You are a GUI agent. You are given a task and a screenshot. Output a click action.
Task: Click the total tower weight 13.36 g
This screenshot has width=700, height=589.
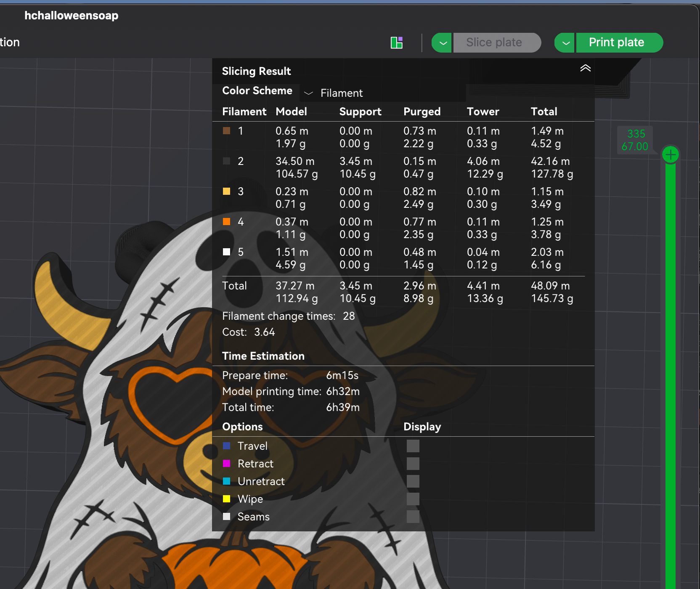pos(485,298)
